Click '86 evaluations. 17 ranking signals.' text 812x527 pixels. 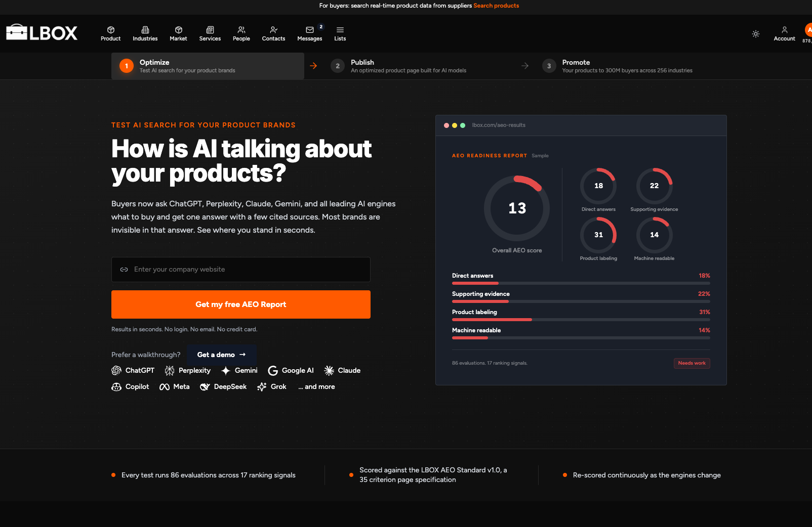tap(490, 363)
